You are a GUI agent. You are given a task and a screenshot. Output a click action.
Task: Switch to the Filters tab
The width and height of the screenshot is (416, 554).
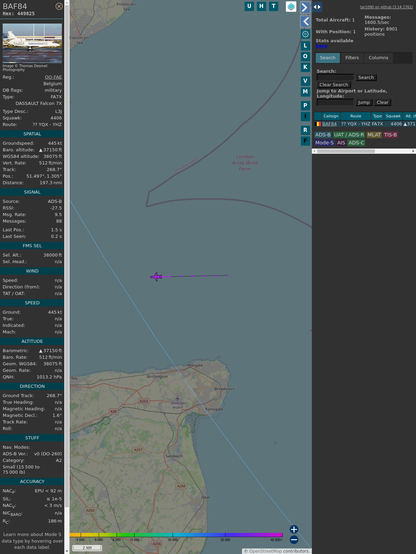coord(352,58)
